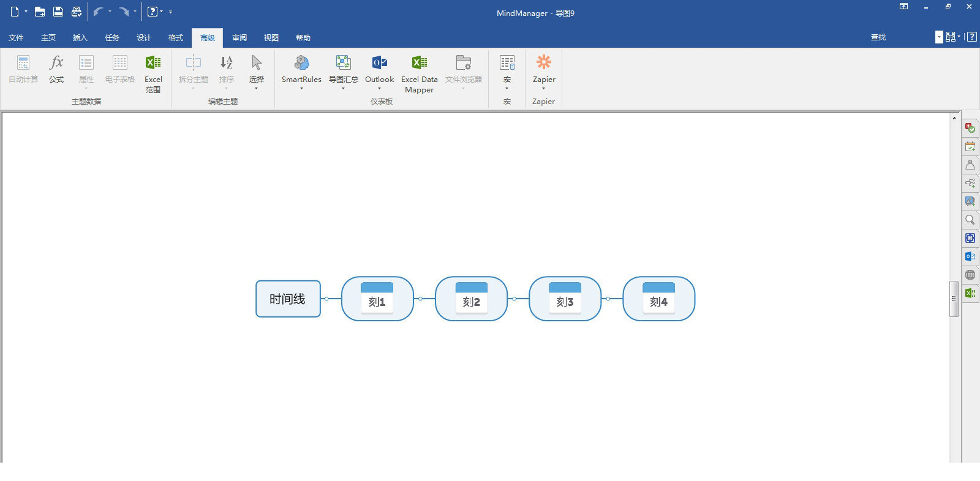Click the Undo arrow icon

point(98,12)
